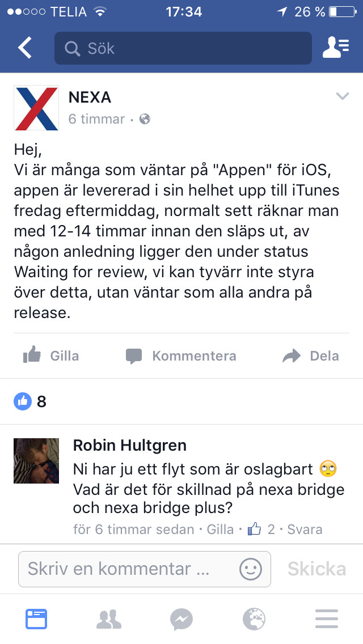The height and width of the screenshot is (644, 363).
Task: Like the post with Gilla thumb
Action: [x=51, y=355]
